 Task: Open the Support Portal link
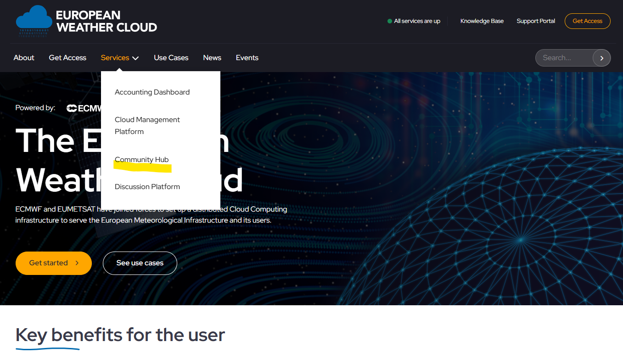point(536,21)
